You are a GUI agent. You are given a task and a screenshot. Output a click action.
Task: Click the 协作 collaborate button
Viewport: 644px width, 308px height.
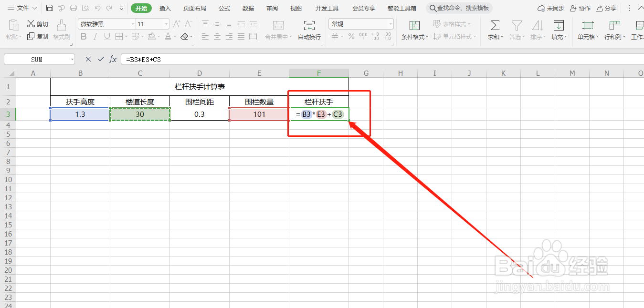[x=580, y=8]
